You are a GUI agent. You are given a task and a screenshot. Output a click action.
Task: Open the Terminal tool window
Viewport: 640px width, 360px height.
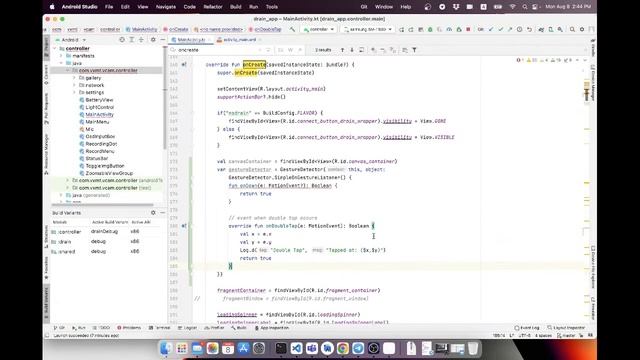[x=159, y=328]
